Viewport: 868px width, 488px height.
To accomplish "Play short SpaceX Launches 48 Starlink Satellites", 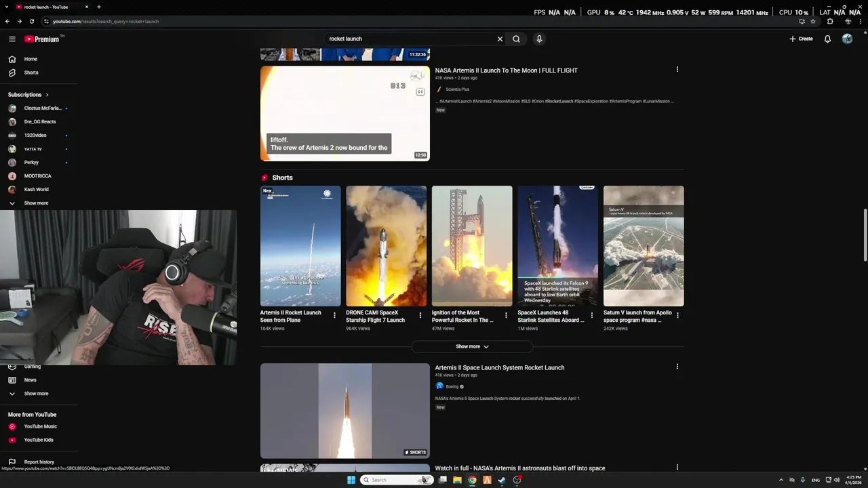I will (x=558, y=246).
